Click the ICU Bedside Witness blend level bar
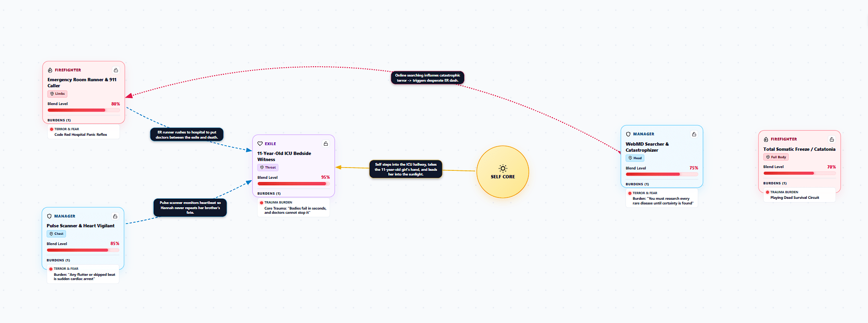Screen dimensions: 868x323 coord(293,184)
